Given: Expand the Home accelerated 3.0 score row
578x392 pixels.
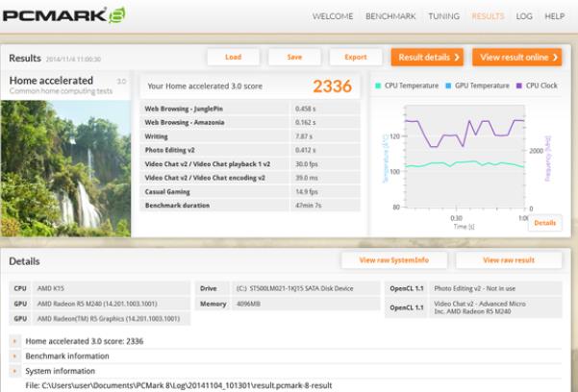Looking at the screenshot, I should point(85,341).
